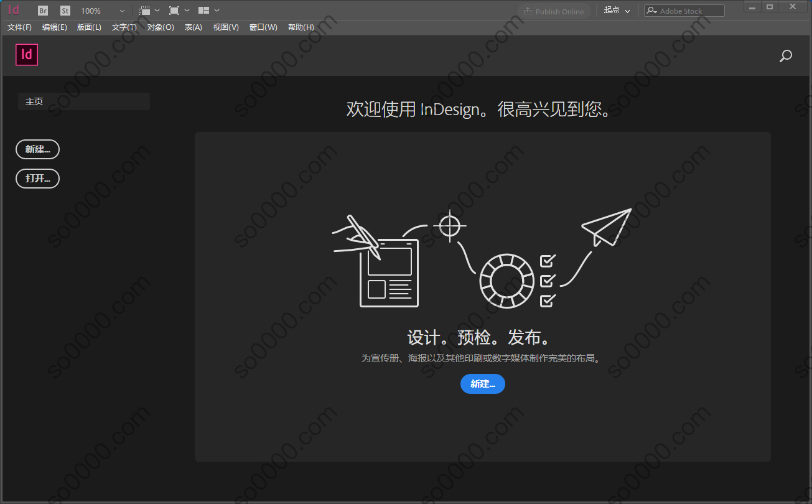Click the blue 新建... button
The width and height of the screenshot is (812, 504).
(x=483, y=384)
